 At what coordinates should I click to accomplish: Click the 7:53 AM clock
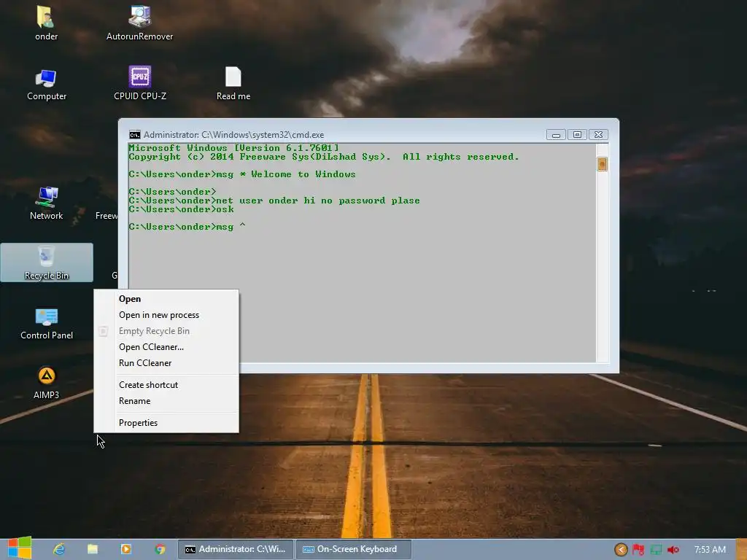(x=710, y=550)
